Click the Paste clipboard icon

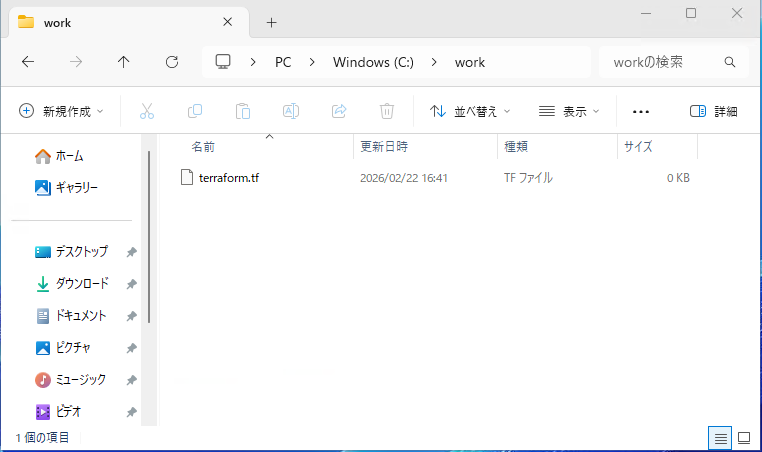coord(243,111)
